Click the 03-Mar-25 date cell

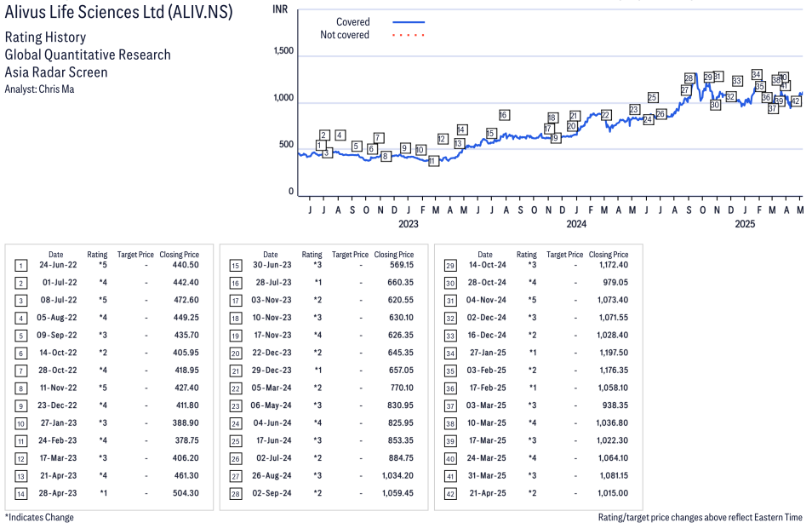click(486, 405)
